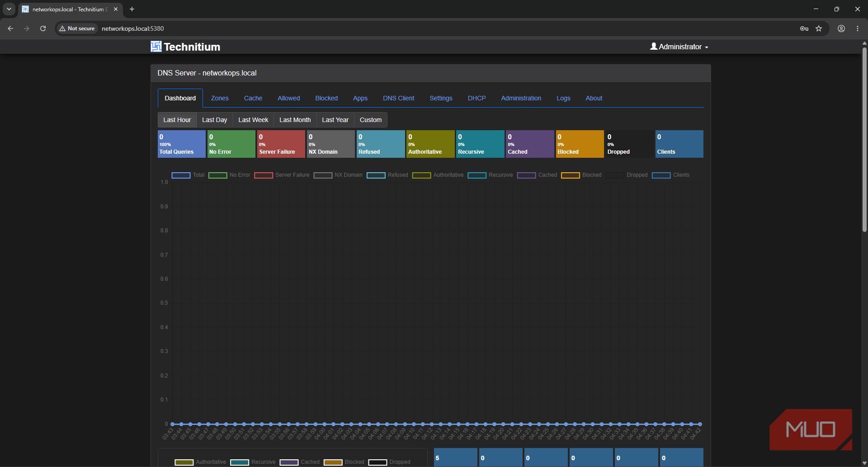Open a new browser tab
Viewport: 868px width, 467px height.
[x=132, y=9]
